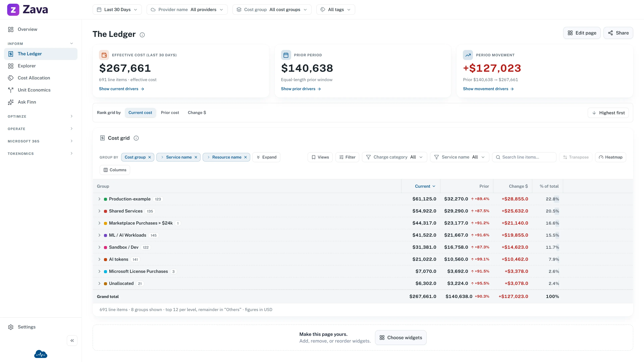Open the Explorer sidebar icon

(x=11, y=66)
